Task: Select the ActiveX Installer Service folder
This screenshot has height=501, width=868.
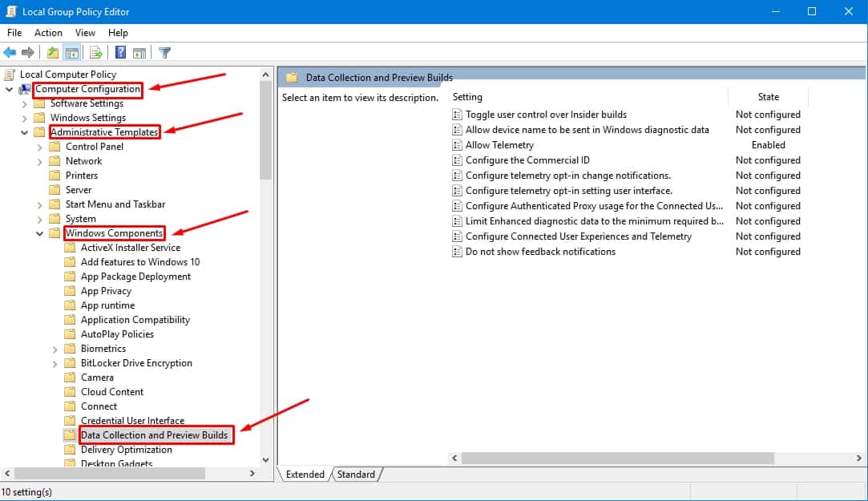Action: [x=130, y=248]
